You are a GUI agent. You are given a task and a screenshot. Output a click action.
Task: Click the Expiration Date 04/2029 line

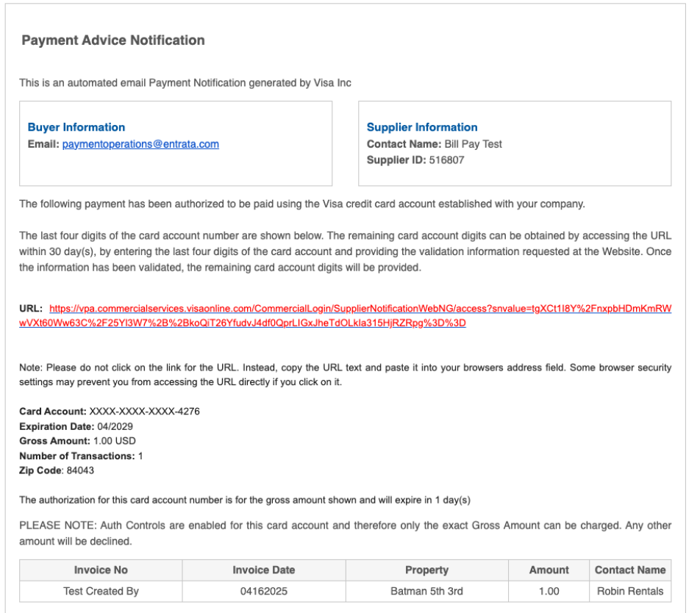[76, 426]
